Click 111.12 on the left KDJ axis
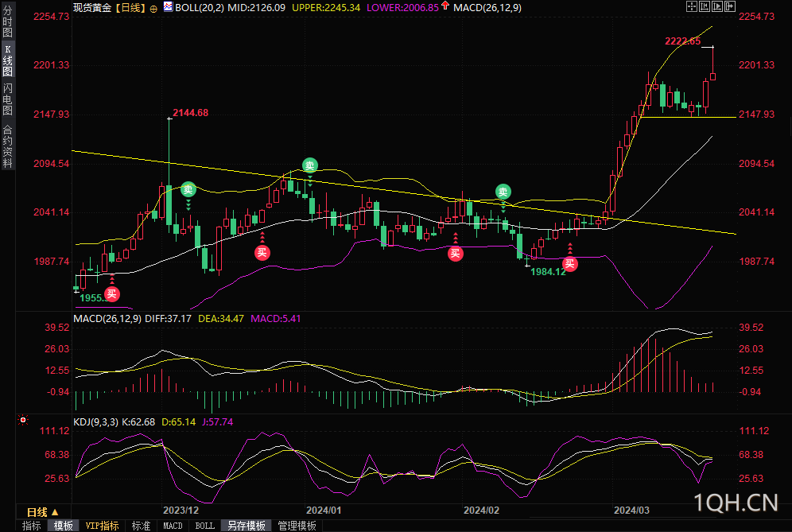This screenshot has width=792, height=532. coord(55,431)
